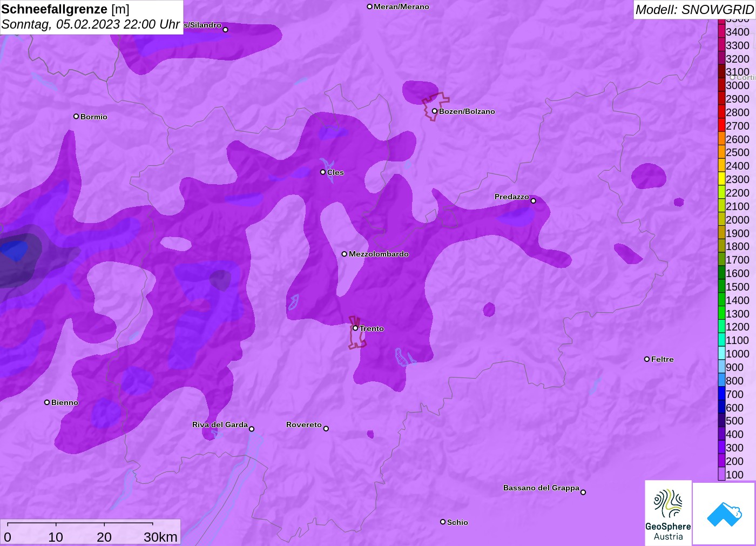Click the Schio city marker dot

443,522
